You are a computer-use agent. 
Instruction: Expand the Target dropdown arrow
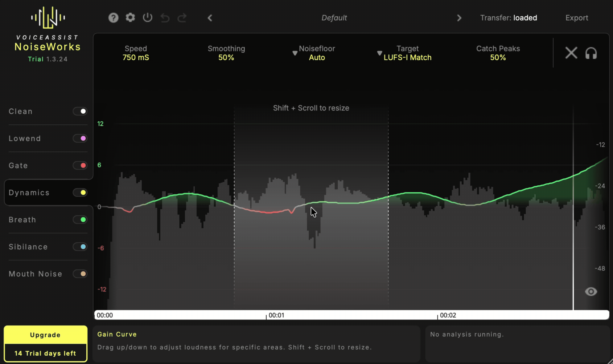tap(380, 53)
